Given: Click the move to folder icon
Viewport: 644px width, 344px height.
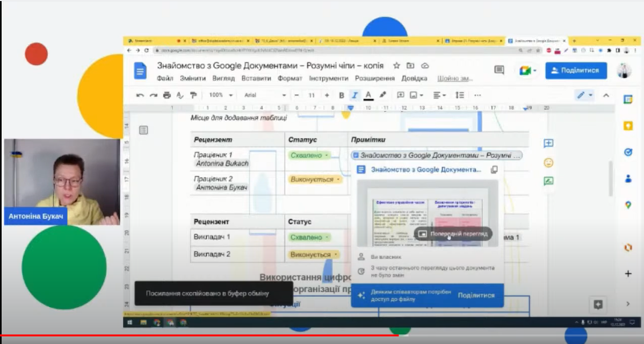Looking at the screenshot, I should coord(410,66).
